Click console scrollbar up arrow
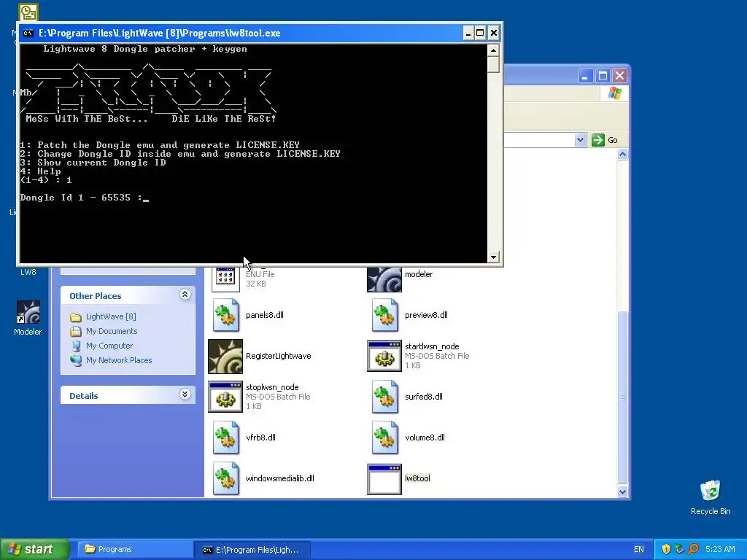This screenshot has height=560, width=747. 493,50
